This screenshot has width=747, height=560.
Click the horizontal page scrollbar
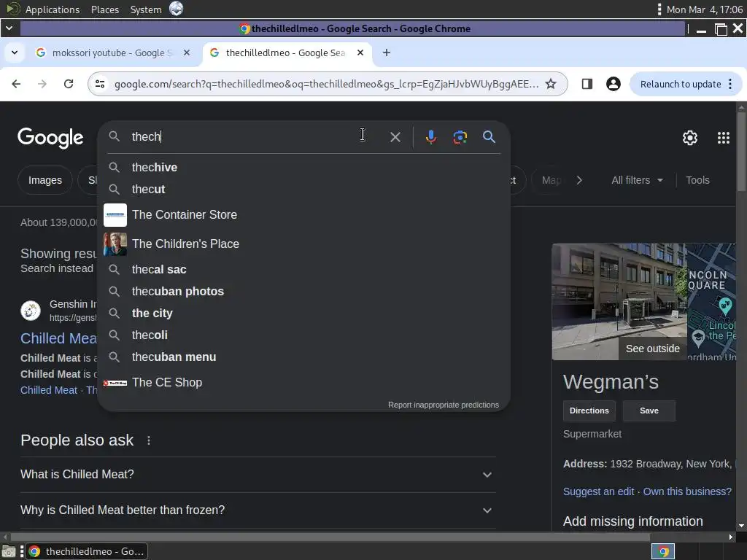(x=330, y=537)
